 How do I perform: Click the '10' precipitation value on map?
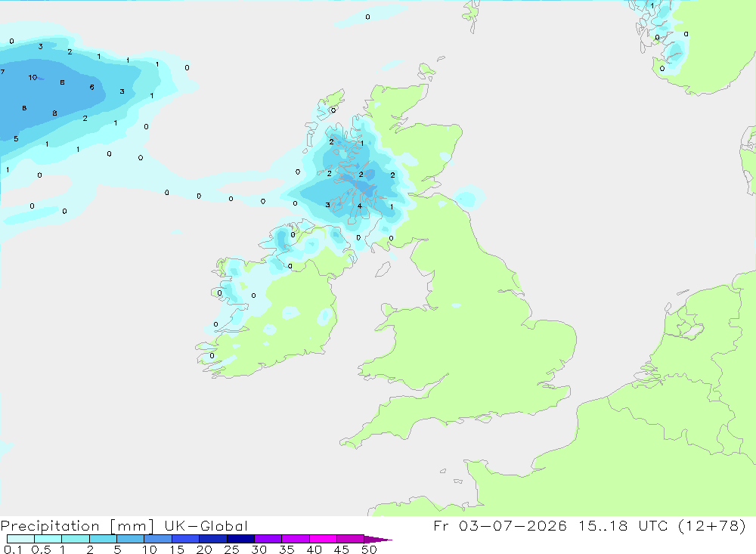[x=33, y=77]
